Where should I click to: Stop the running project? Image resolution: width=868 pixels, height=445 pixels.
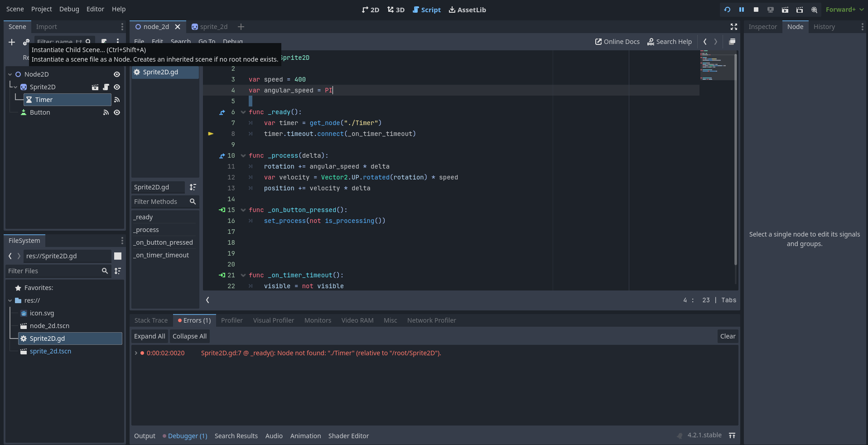click(756, 10)
